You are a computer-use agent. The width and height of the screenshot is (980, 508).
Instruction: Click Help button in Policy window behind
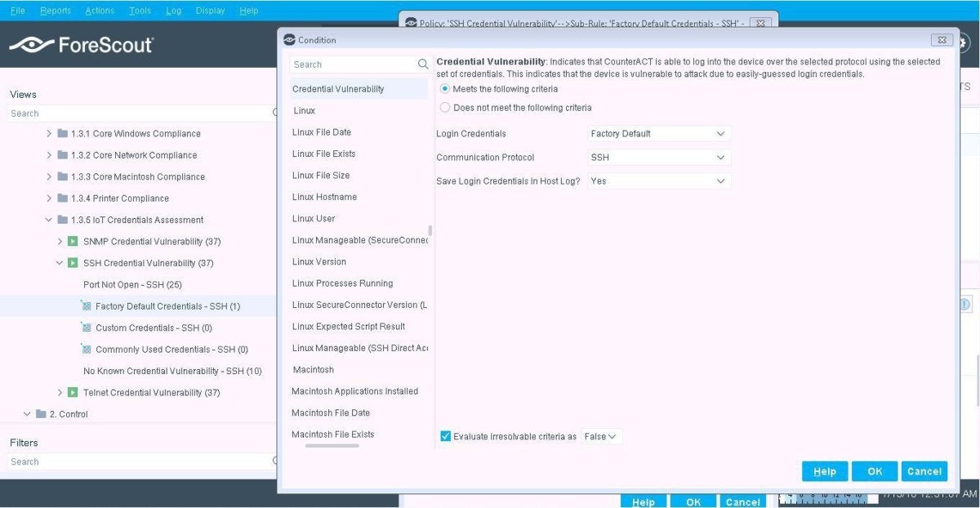click(x=644, y=501)
